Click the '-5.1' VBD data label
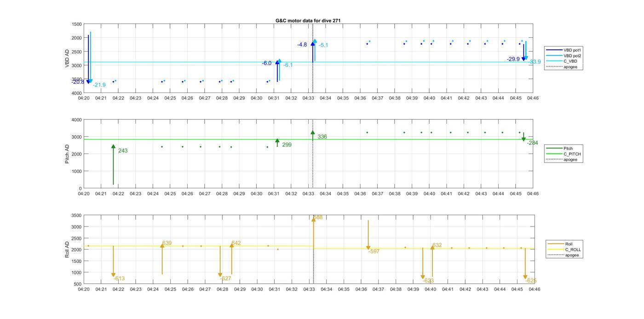The height and width of the screenshot is (319, 644). [x=323, y=45]
